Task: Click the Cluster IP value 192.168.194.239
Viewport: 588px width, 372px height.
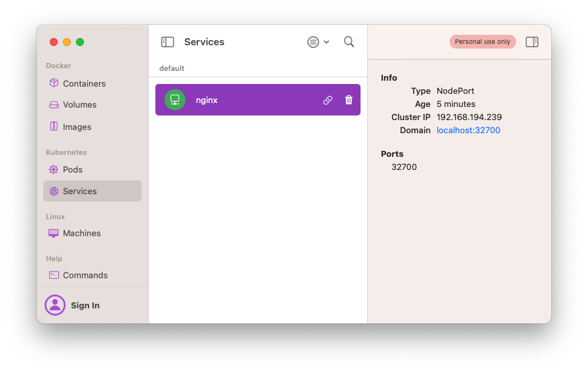Action: 469,117
